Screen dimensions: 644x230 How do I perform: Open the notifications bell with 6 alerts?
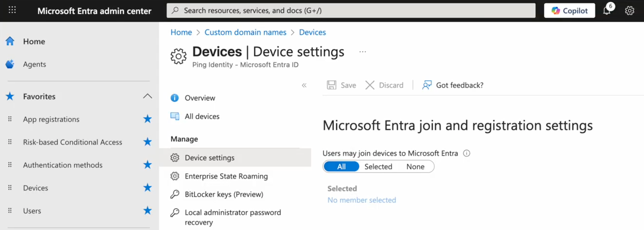coord(607,11)
